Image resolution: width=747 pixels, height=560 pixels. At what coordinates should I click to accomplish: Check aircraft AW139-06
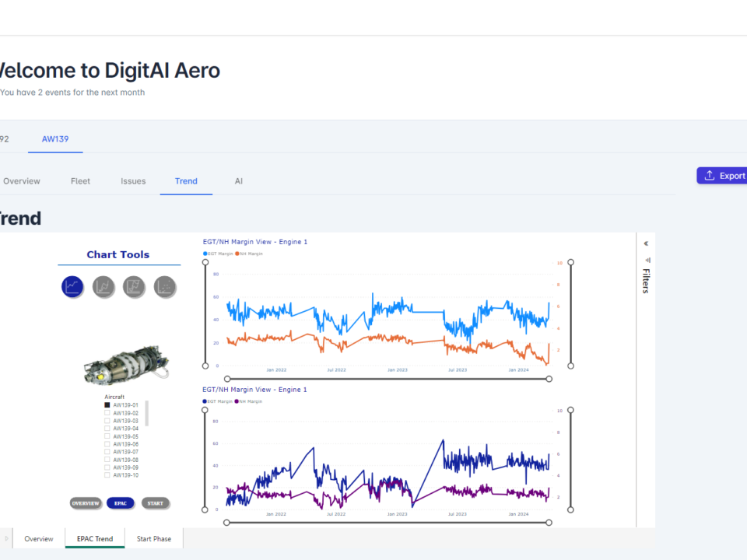107,444
